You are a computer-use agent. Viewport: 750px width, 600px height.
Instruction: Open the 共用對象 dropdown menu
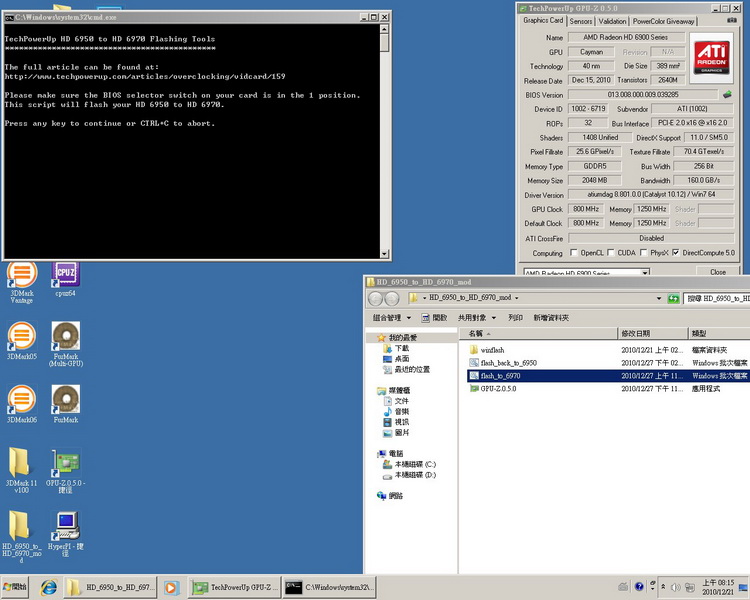[477, 318]
